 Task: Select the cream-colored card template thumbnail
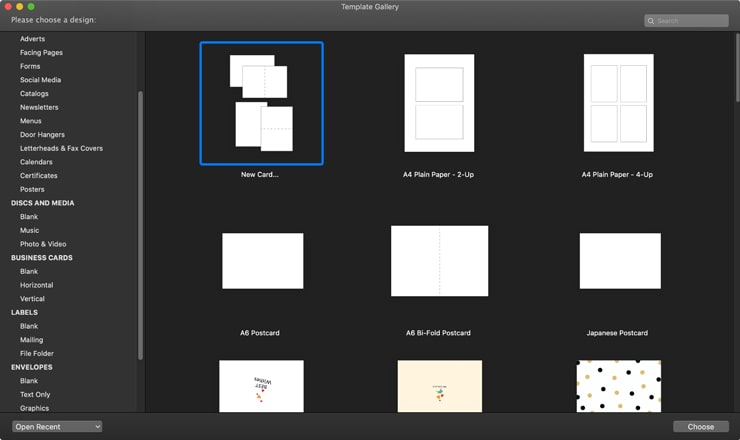click(440, 386)
